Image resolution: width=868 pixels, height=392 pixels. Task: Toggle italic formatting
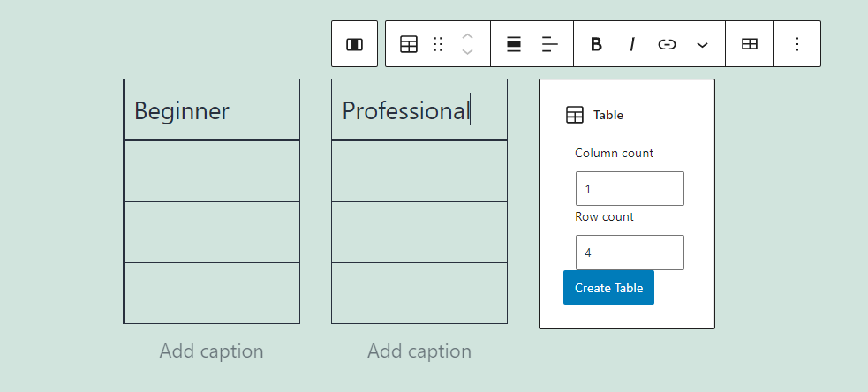[x=632, y=44]
